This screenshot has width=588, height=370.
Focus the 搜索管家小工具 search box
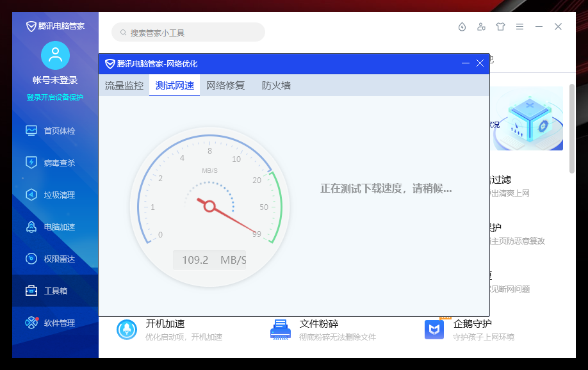pos(188,32)
